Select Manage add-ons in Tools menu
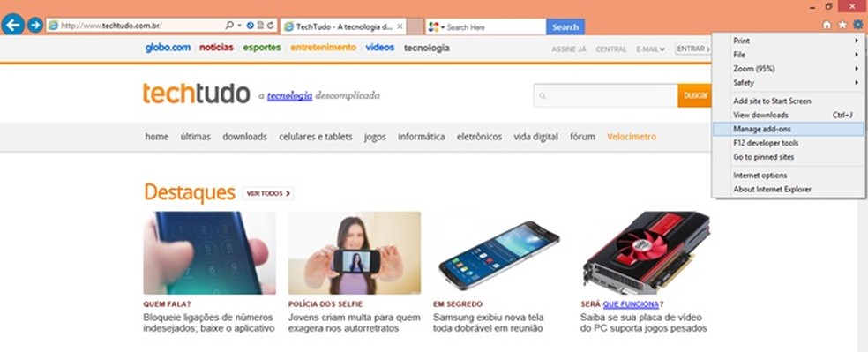 [x=789, y=129]
